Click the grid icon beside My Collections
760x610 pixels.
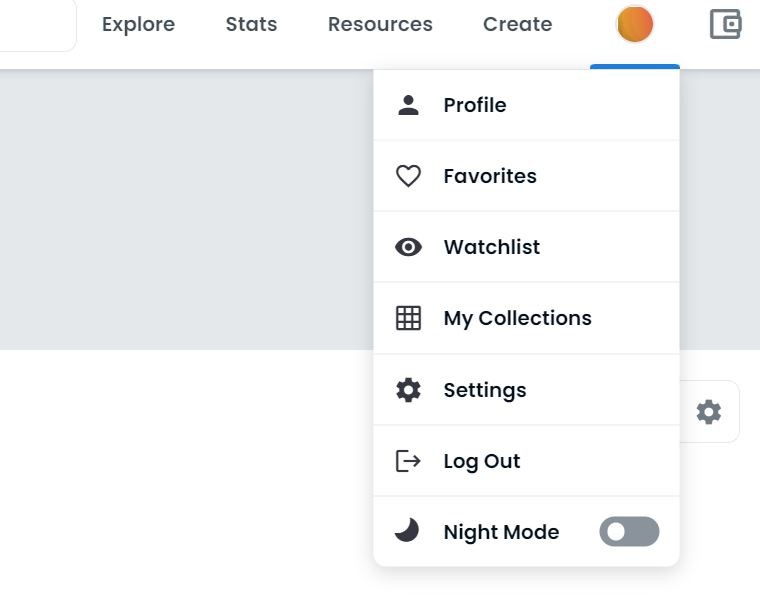[408, 318]
